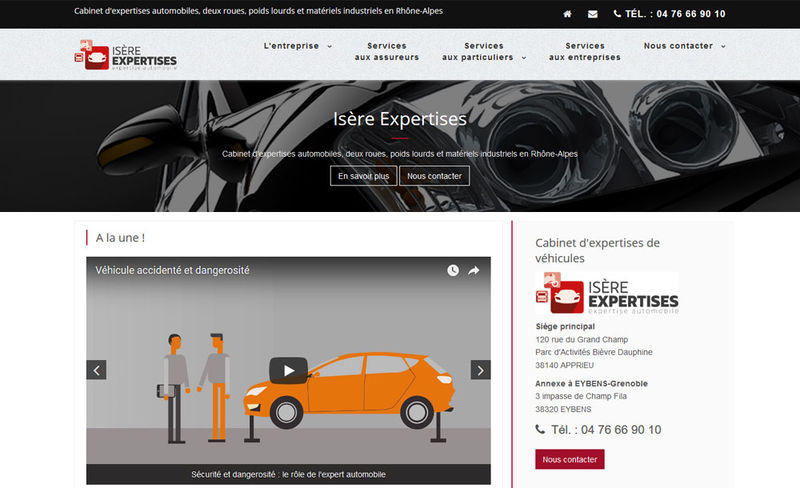Viewport: 800px width, 488px height.
Task: Click the envelope email icon
Action: click(x=592, y=14)
